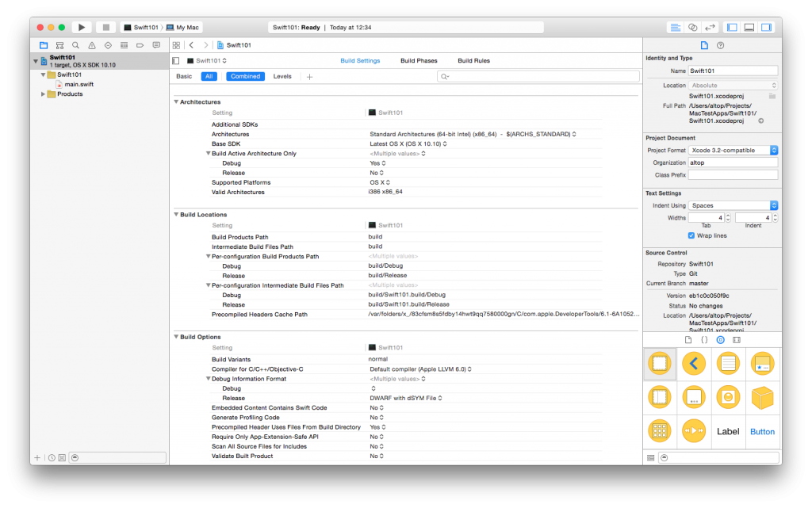812x508 pixels.
Task: Select the Button object in the library
Action: (762, 431)
